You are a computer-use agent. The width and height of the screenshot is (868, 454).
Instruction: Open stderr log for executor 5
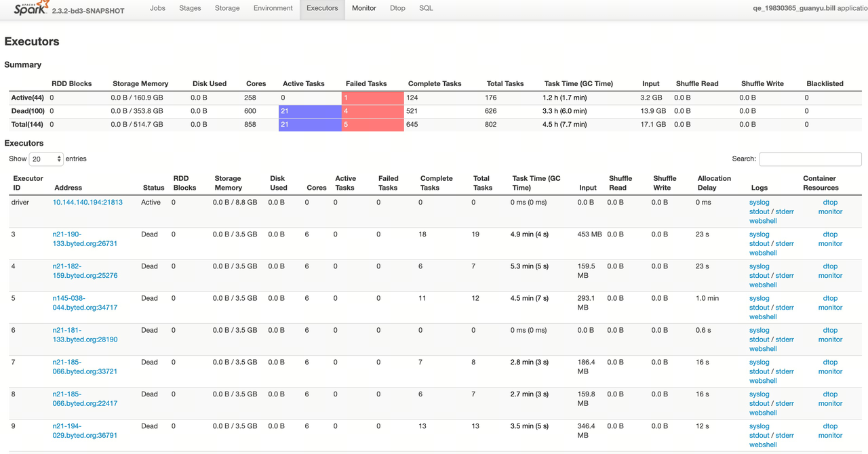(785, 308)
